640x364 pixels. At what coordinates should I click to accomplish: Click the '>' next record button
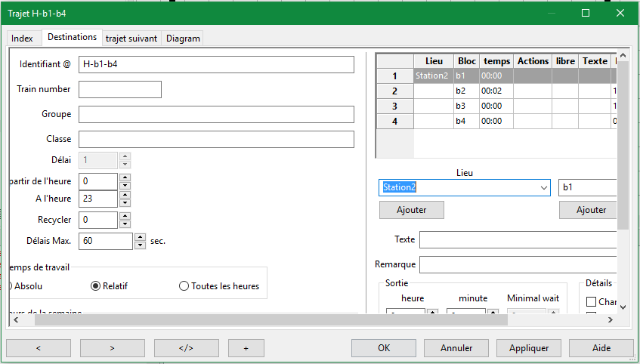112,348
